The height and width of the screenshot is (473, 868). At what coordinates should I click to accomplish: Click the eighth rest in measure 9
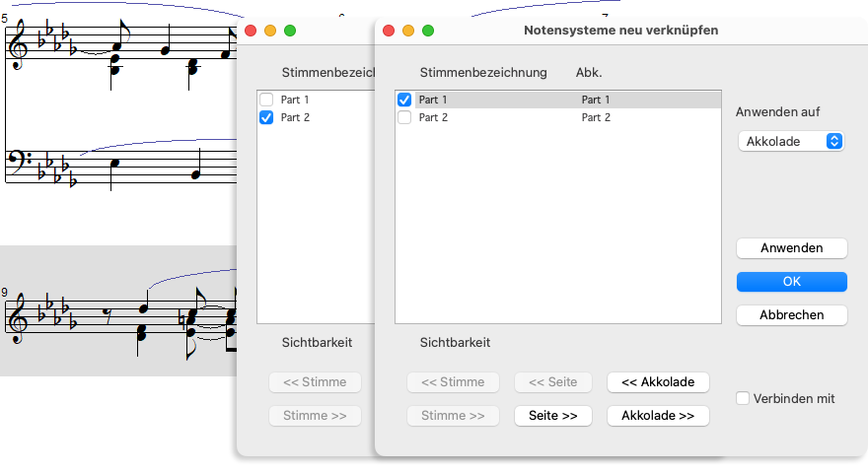point(107,315)
